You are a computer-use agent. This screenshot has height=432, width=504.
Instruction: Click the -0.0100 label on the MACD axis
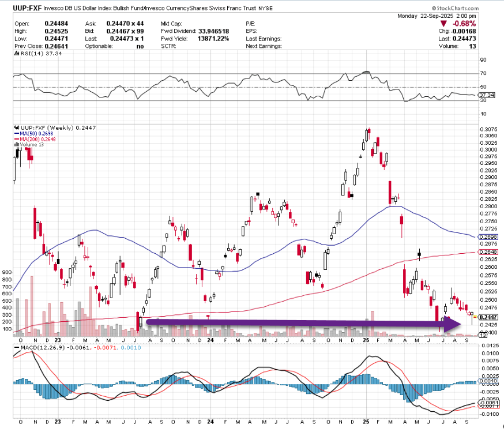pos(489,414)
